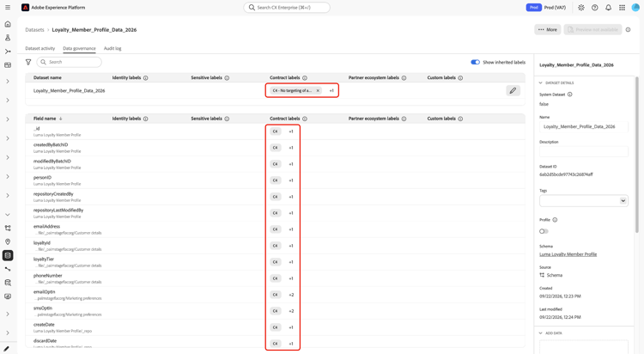Expand the Add Data section

(540, 333)
